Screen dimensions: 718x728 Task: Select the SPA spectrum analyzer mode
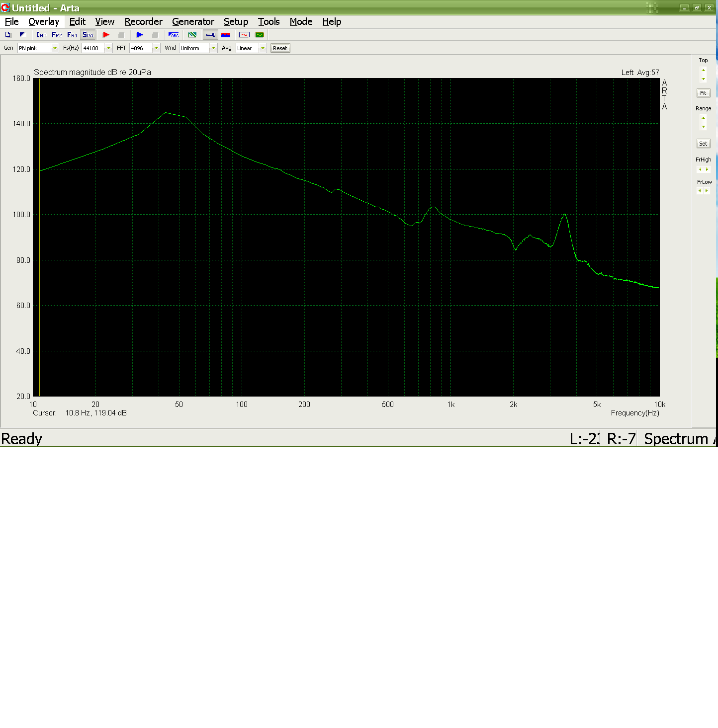pos(88,35)
